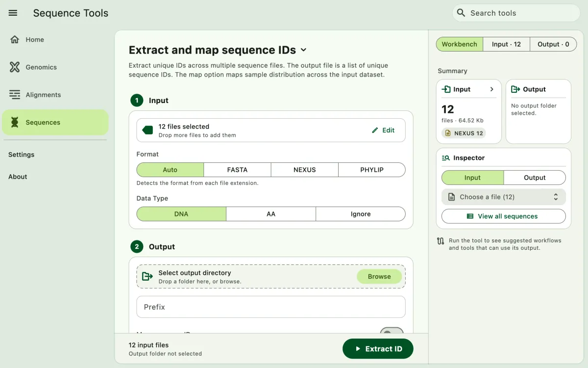Expand the Input summary chevron
The width and height of the screenshot is (588, 368).
[492, 89]
